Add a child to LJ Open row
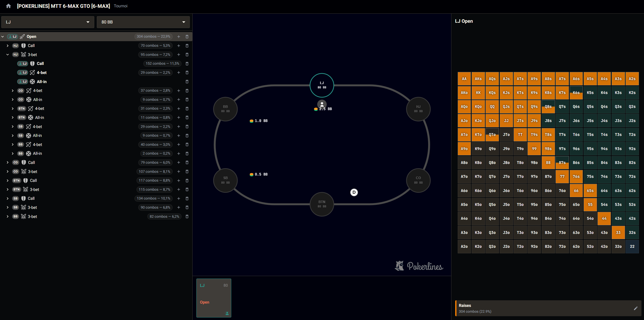Viewport: 644px width, 320px height. [x=179, y=37]
